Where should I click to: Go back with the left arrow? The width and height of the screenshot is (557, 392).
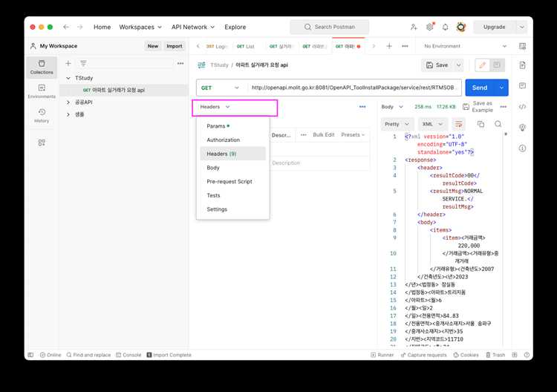(66, 27)
